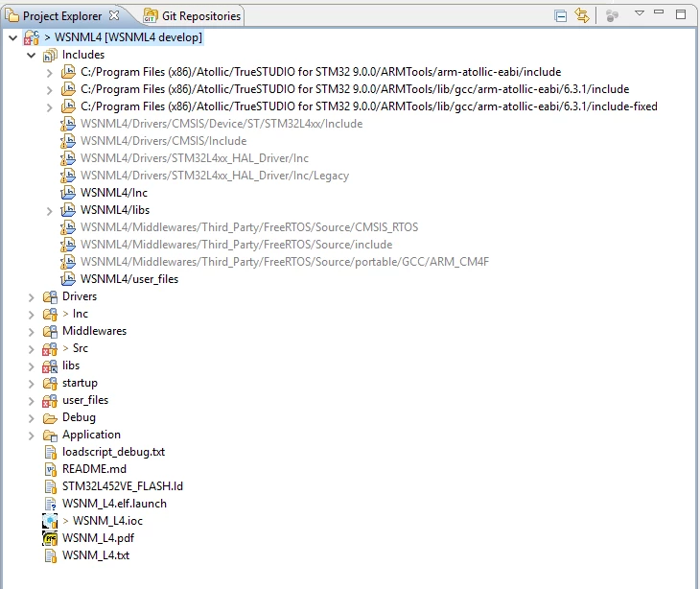Select WSNML4/Drivers/CMSIS/Include entry
This screenshot has height=589, width=700.
tap(163, 141)
